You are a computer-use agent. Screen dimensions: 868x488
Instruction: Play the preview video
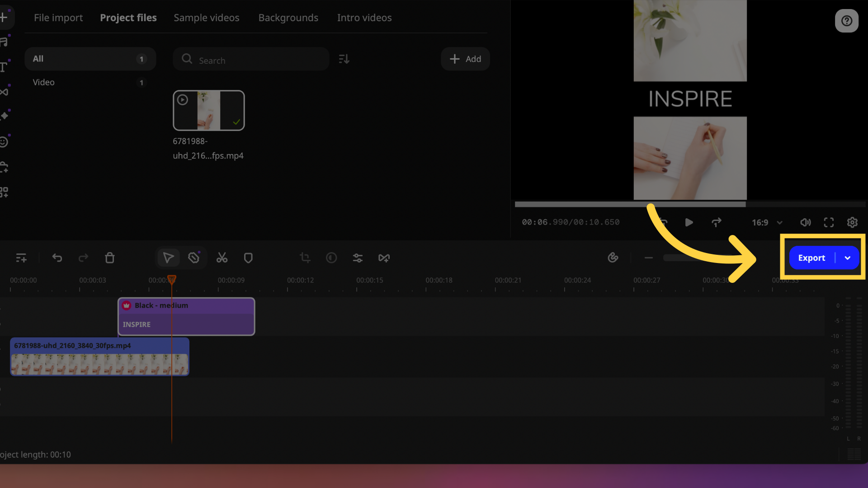click(689, 222)
